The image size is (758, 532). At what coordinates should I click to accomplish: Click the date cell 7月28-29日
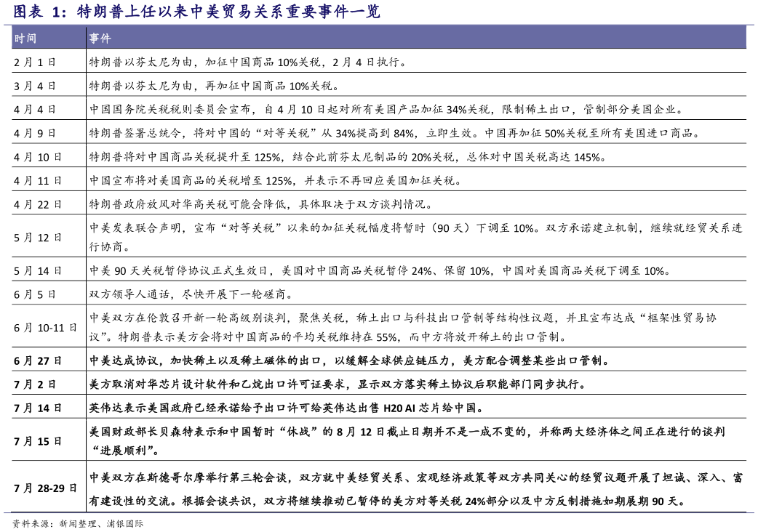(x=45, y=488)
